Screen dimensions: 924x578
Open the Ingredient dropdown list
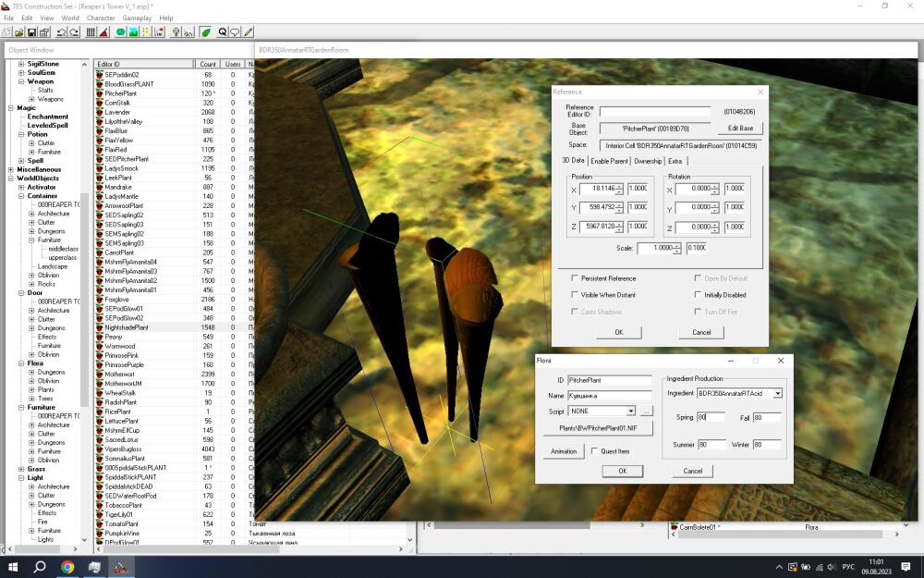pos(778,393)
